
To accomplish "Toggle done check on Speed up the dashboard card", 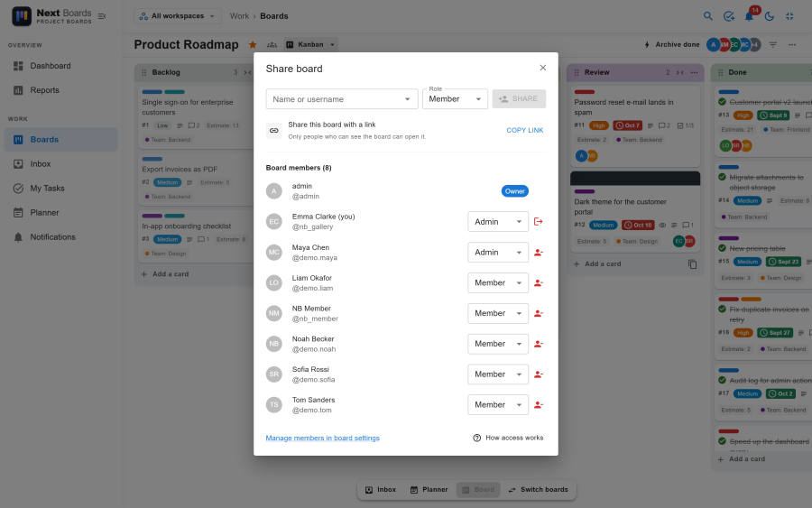I will 723,441.
